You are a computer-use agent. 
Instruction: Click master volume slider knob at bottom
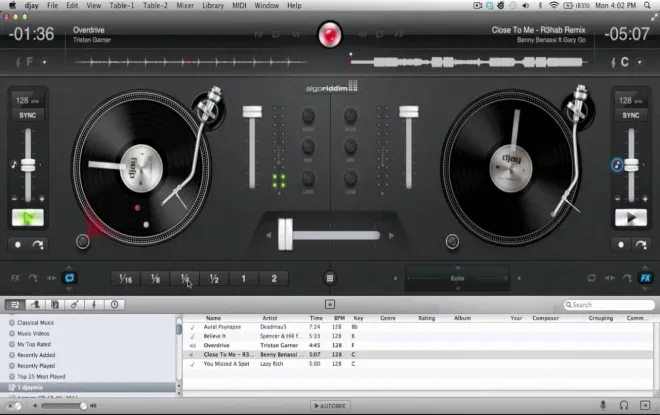[x=83, y=406]
